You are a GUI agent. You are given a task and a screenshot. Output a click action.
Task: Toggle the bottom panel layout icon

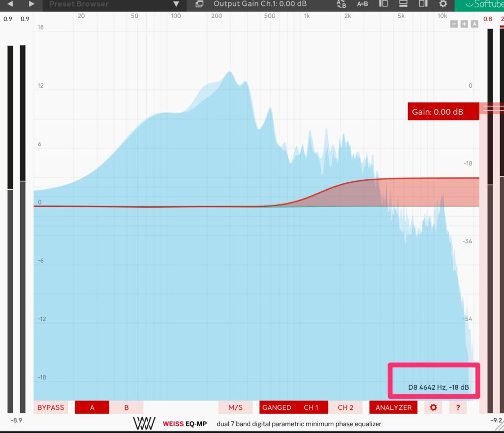pyautogui.click(x=403, y=4)
